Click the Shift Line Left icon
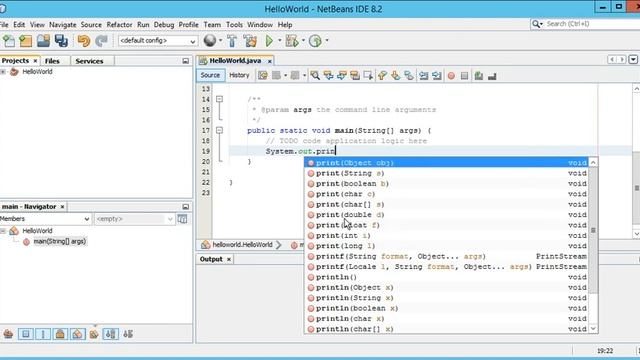 [x=424, y=76]
